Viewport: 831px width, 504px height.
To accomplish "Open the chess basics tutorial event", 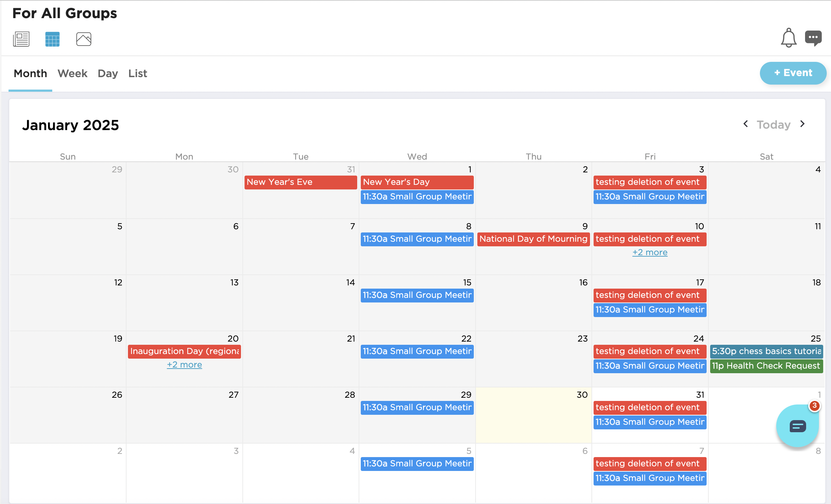I will 766,351.
